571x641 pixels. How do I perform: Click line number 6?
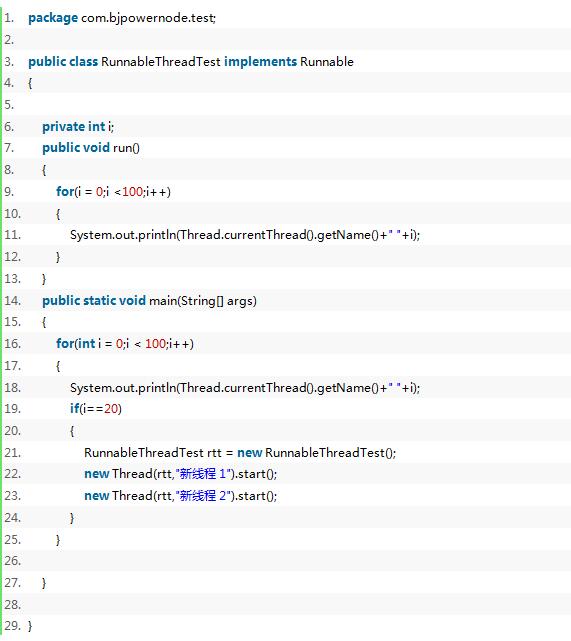click(x=9, y=127)
